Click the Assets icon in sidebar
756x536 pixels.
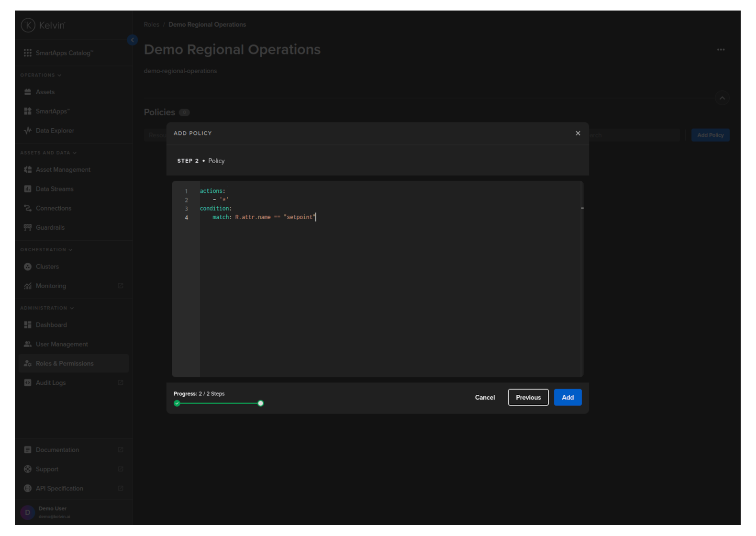tap(28, 92)
